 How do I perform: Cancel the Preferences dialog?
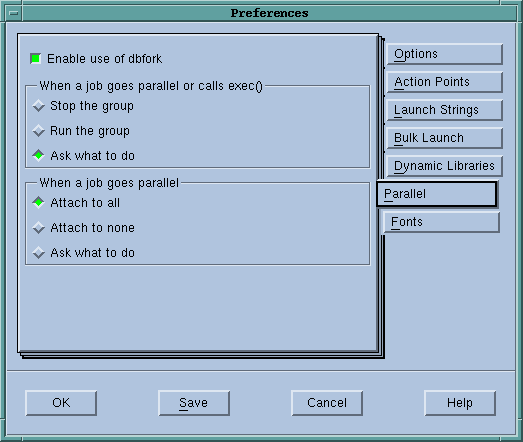327,403
